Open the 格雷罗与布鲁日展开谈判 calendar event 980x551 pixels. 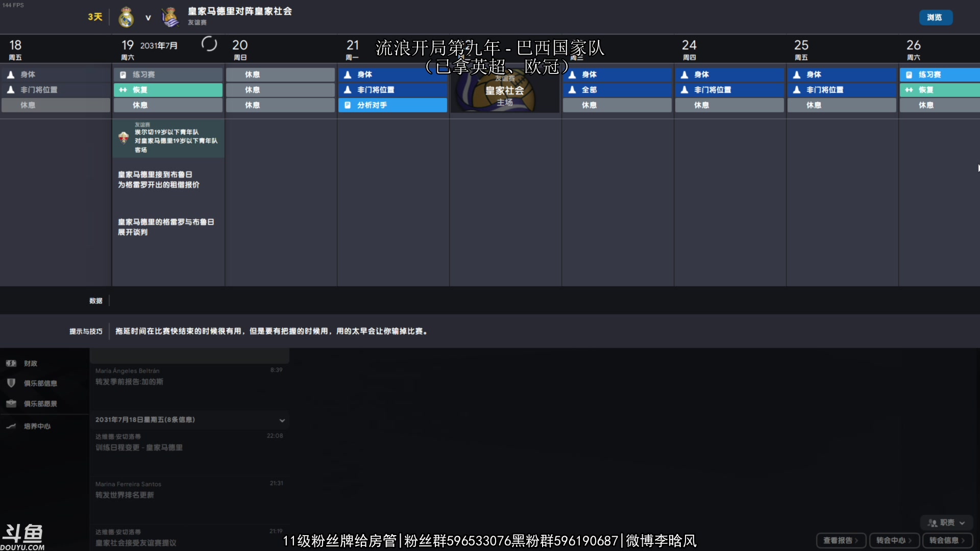pos(166,227)
